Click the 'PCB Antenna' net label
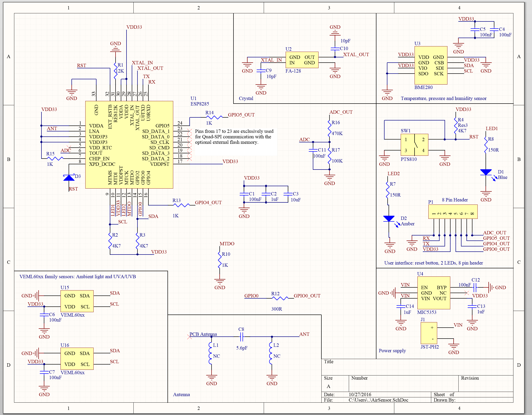 coord(203,334)
